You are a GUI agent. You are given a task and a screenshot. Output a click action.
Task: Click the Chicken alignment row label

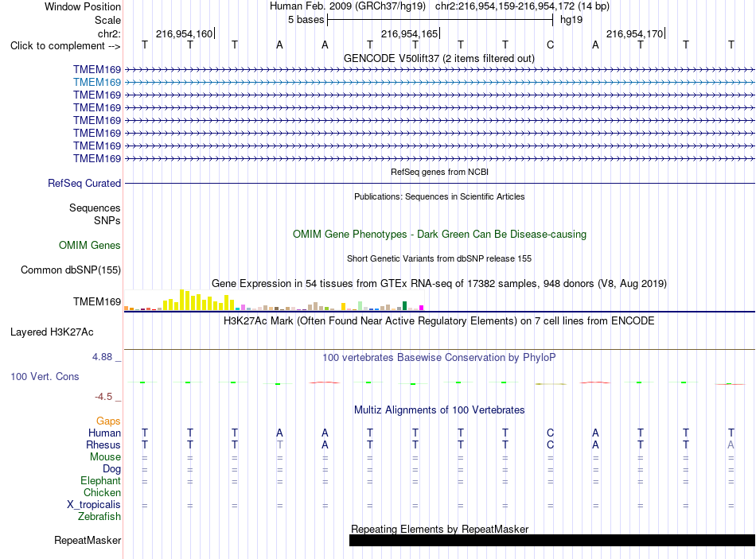pos(102,492)
